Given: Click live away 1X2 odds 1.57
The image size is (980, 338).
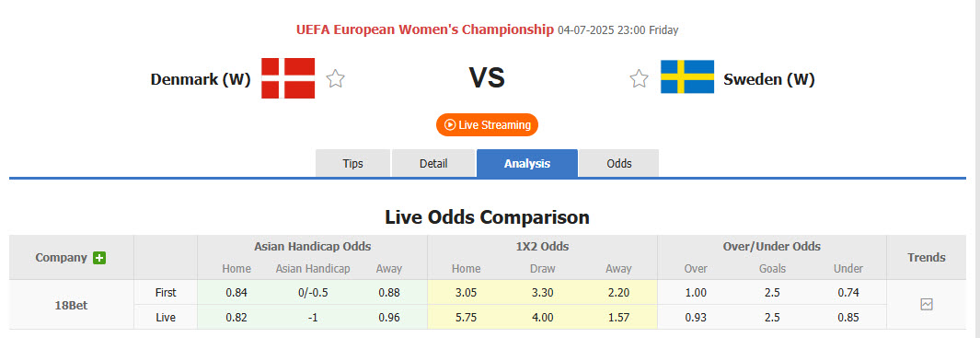Looking at the screenshot, I should (x=618, y=318).
